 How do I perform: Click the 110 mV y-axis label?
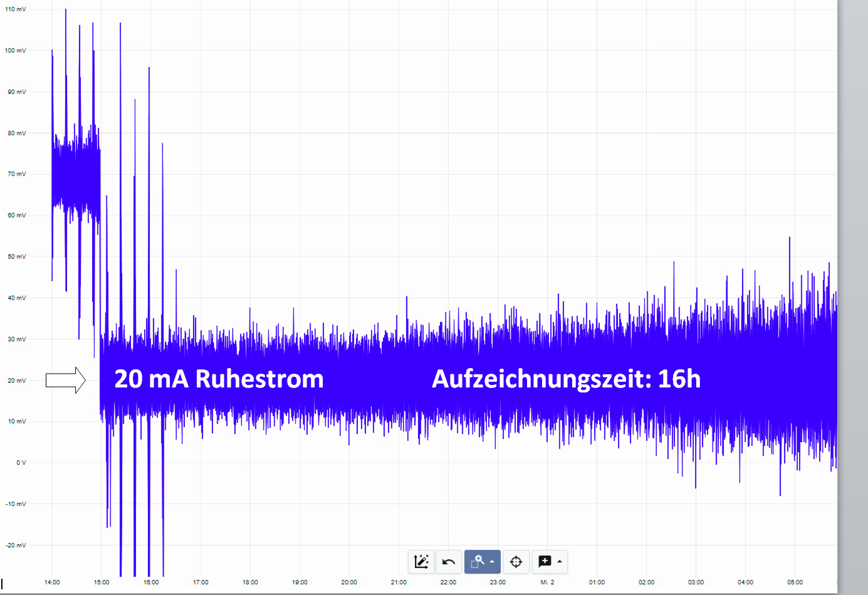pos(16,9)
